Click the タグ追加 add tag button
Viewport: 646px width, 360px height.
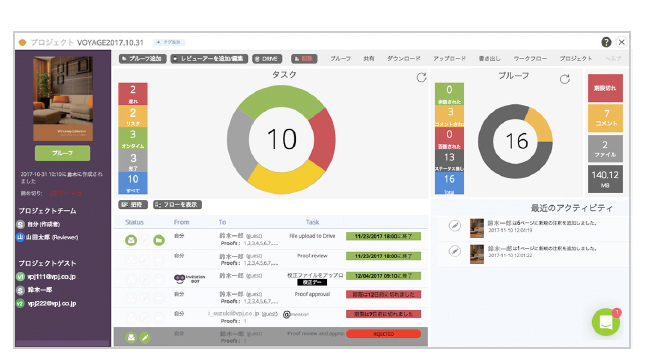pyautogui.click(x=169, y=42)
